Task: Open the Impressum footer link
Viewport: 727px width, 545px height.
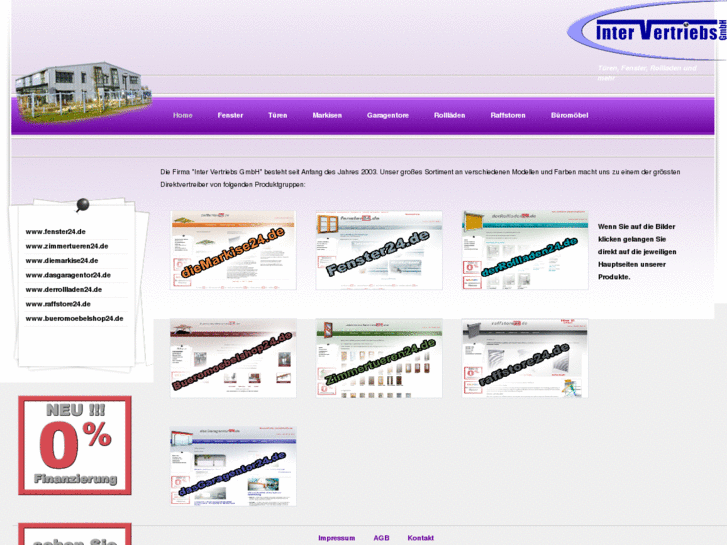Action: 337,538
